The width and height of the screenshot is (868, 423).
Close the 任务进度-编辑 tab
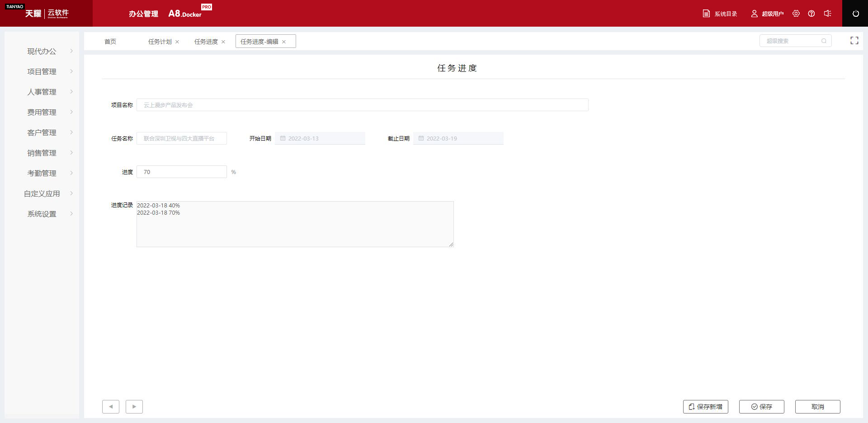(x=284, y=42)
